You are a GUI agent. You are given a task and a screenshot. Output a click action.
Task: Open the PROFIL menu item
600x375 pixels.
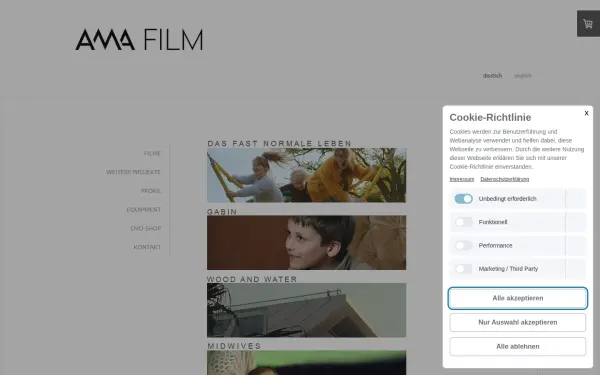point(151,191)
